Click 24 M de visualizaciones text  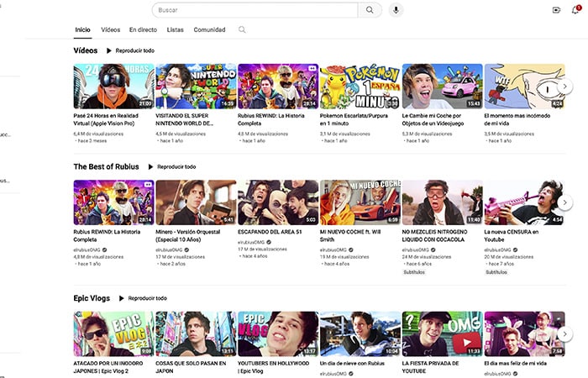click(x=427, y=257)
